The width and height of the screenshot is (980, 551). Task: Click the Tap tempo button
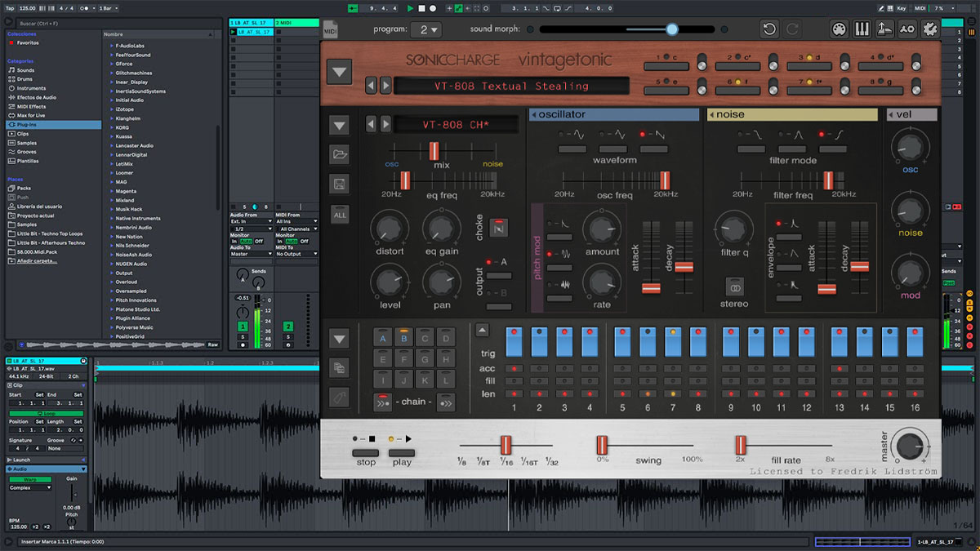click(x=10, y=7)
